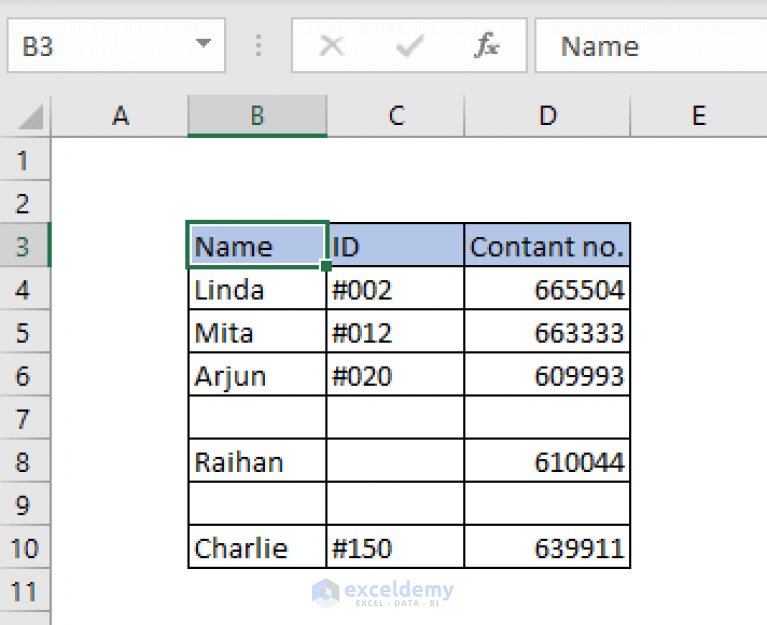Select the cell containing Linda
Screen dimensions: 767x625
tap(257, 288)
